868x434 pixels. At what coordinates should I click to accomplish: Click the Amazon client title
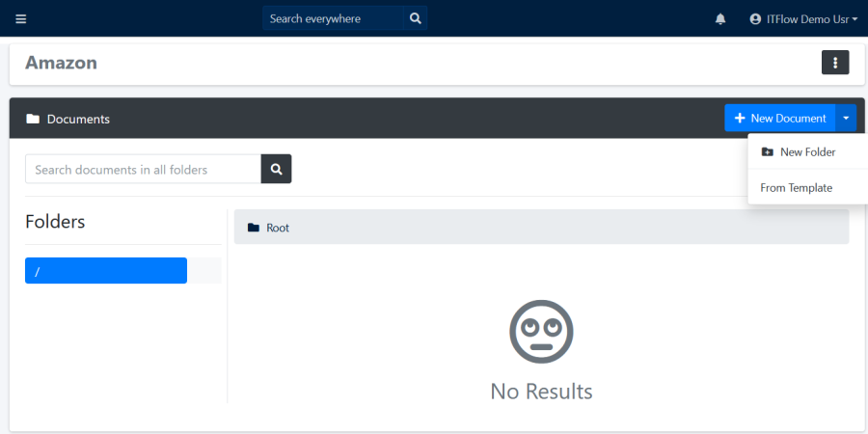pyautogui.click(x=61, y=63)
